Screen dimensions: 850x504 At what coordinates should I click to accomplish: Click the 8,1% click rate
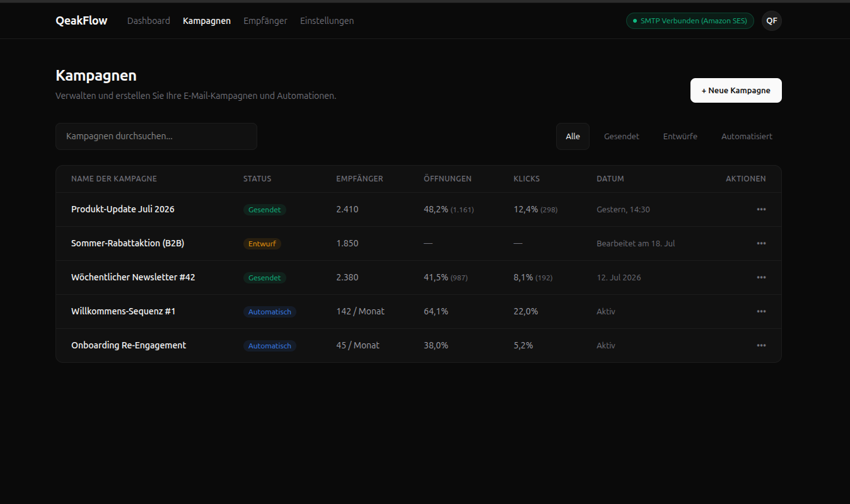point(523,277)
